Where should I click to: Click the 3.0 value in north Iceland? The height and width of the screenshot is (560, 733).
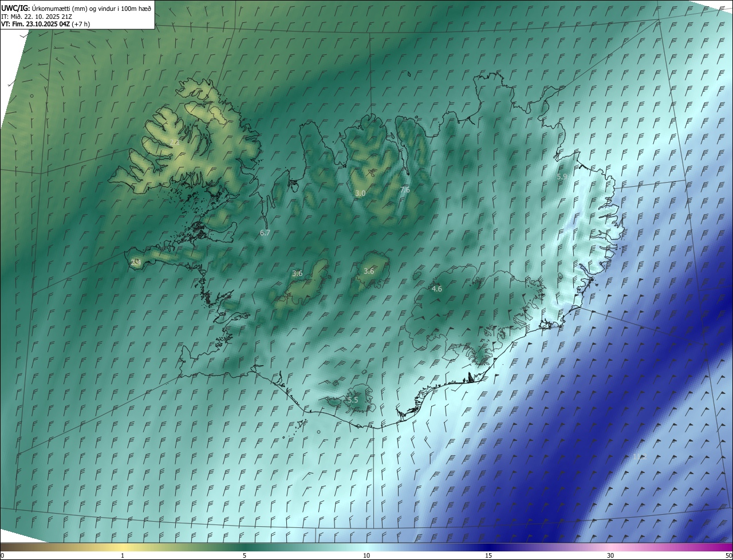point(360,194)
